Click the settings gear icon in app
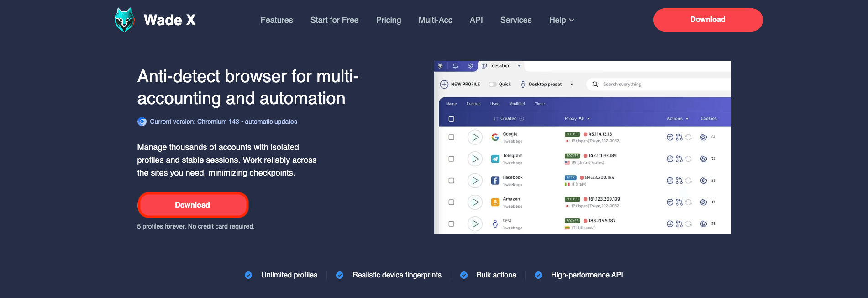Screen dimensions: 868x298 pyautogui.click(x=470, y=66)
